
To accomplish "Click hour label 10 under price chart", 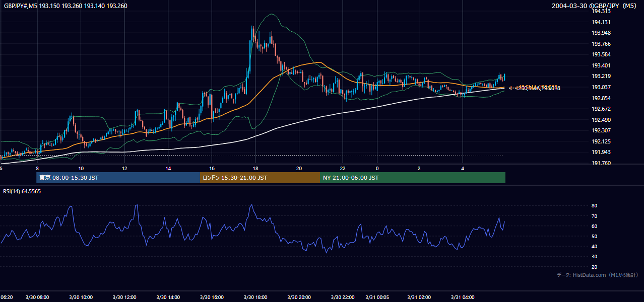I will (81, 169).
